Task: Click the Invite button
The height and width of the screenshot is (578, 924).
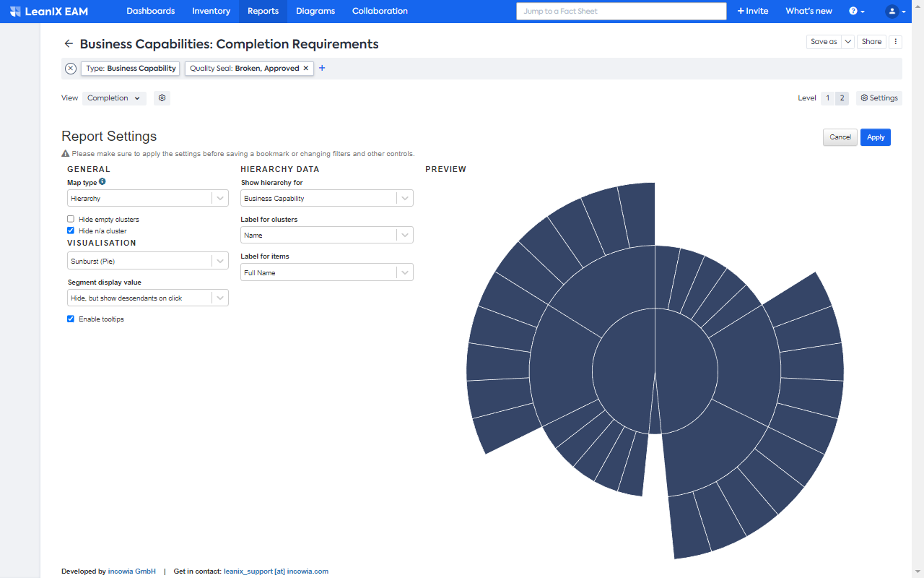Action: coord(753,12)
